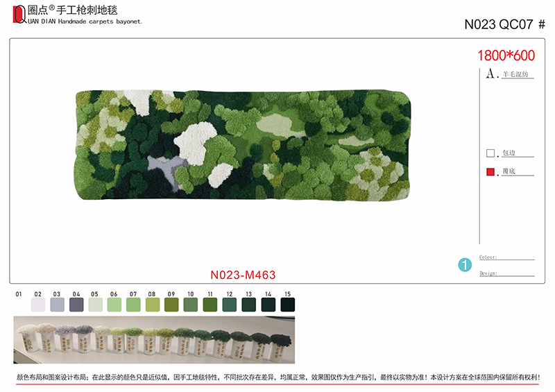
Task: Open the yarn sample cups photo
Action: (154, 340)
